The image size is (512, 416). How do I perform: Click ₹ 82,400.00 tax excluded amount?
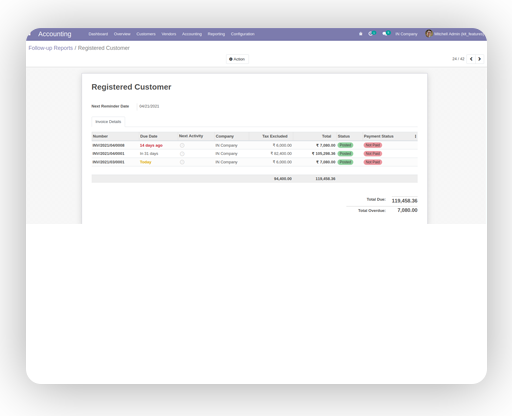point(281,154)
